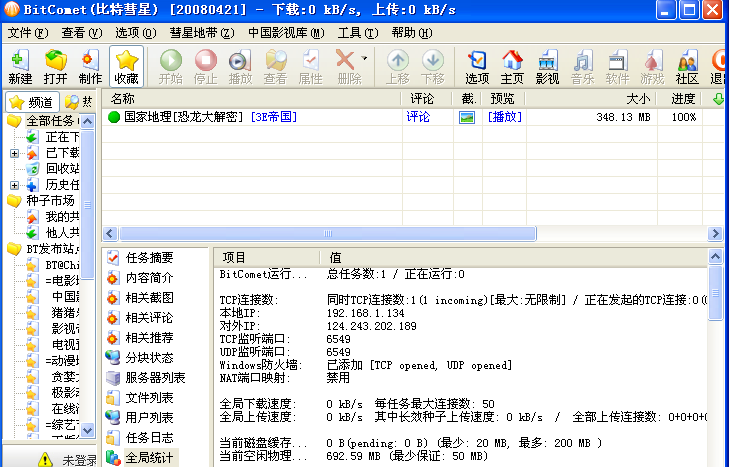Click the 下移 (Move down) icon
This screenshot has height=467, width=729.
point(433,67)
